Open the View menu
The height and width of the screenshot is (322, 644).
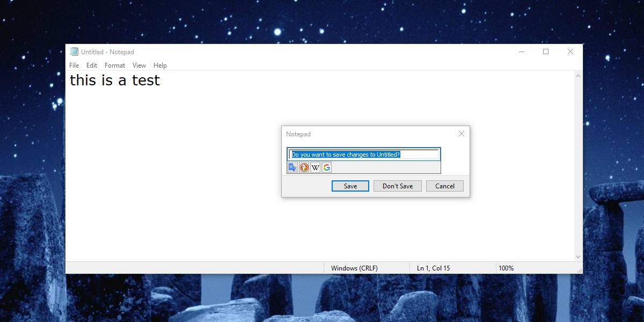(x=139, y=65)
